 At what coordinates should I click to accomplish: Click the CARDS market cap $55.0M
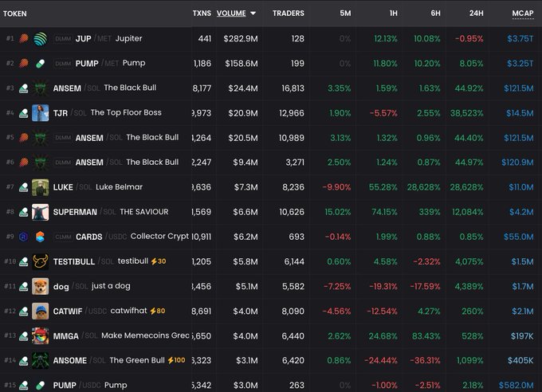coord(519,237)
